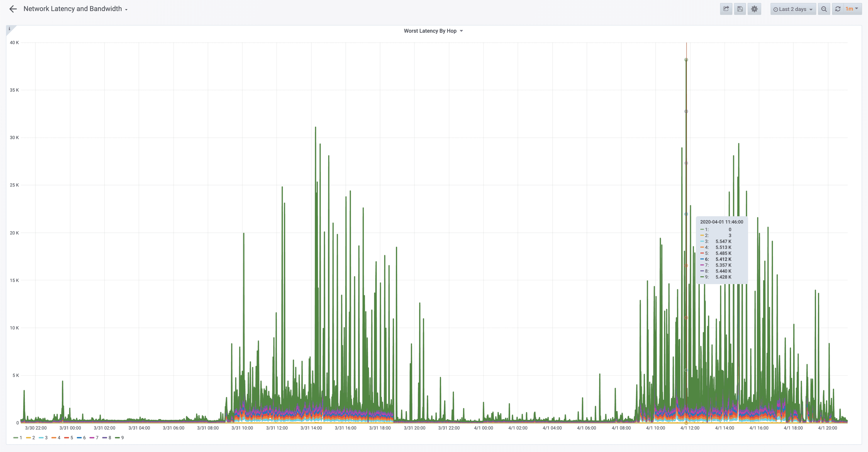Screen dimensions: 868x452
Task: Click the save dashboard floppy icon
Action: coord(740,9)
